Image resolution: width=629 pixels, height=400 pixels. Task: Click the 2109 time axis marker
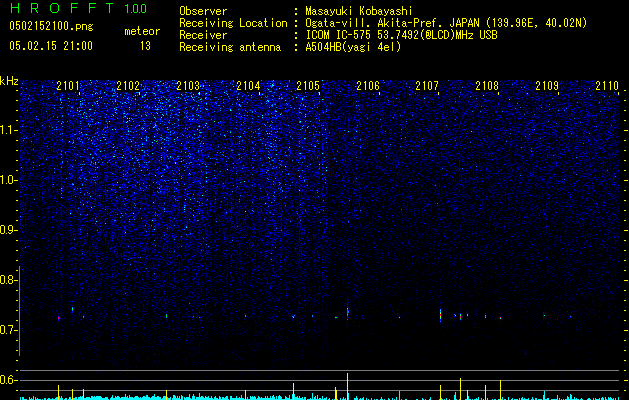coord(547,86)
